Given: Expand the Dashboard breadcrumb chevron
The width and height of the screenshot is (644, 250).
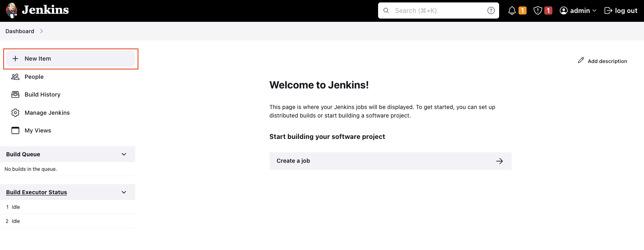Looking at the screenshot, I should [42, 31].
